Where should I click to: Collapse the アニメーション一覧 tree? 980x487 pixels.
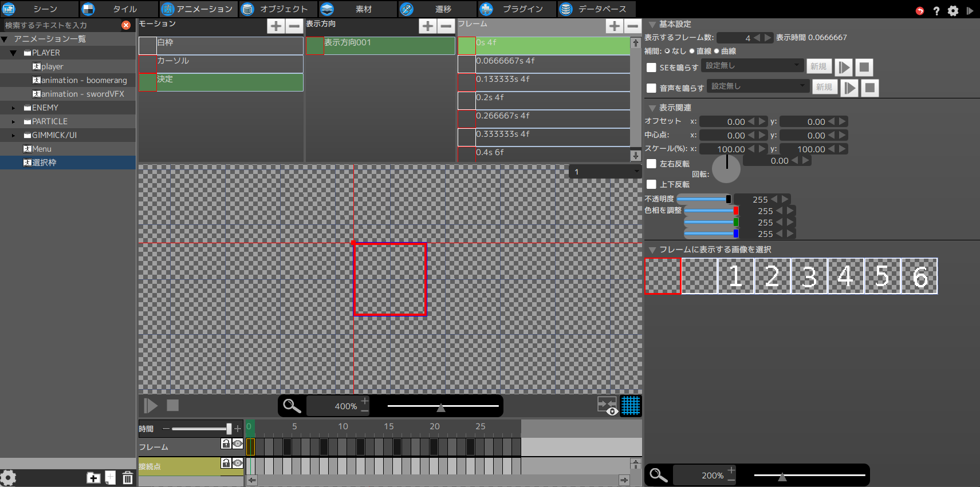pos(5,39)
